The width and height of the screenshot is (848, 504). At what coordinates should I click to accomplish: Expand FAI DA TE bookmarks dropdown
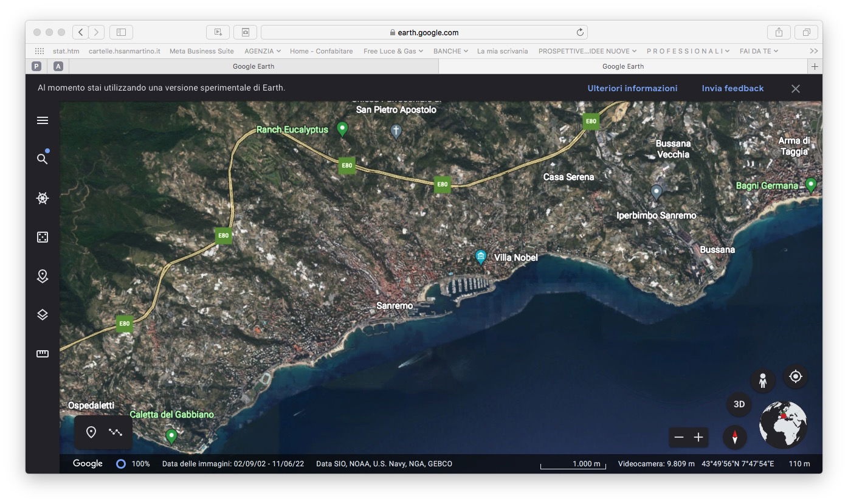coord(759,51)
